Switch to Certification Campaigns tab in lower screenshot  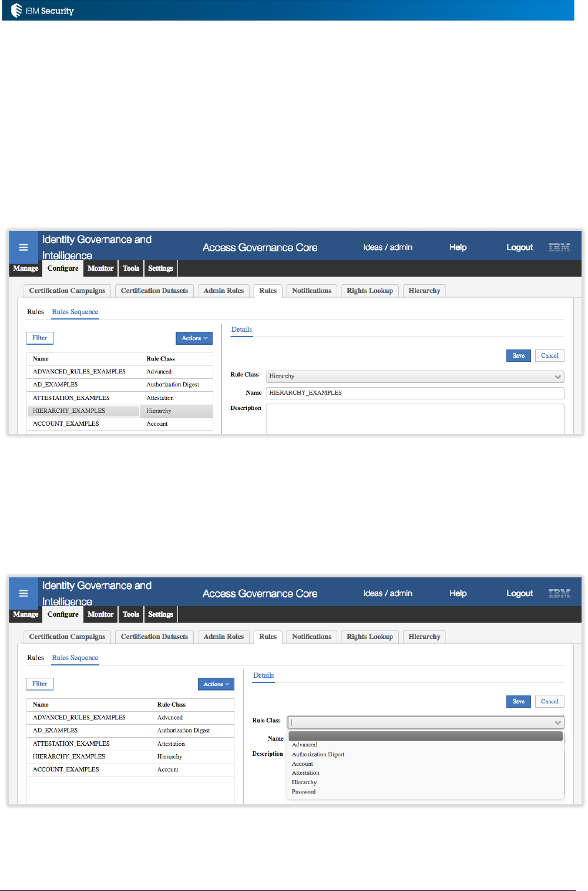[x=67, y=637]
